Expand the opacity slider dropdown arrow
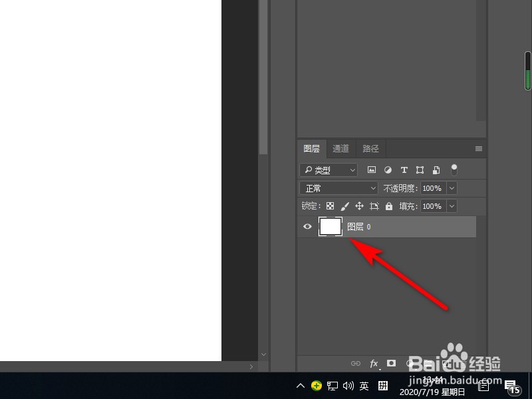The image size is (532, 399). pyautogui.click(x=452, y=188)
